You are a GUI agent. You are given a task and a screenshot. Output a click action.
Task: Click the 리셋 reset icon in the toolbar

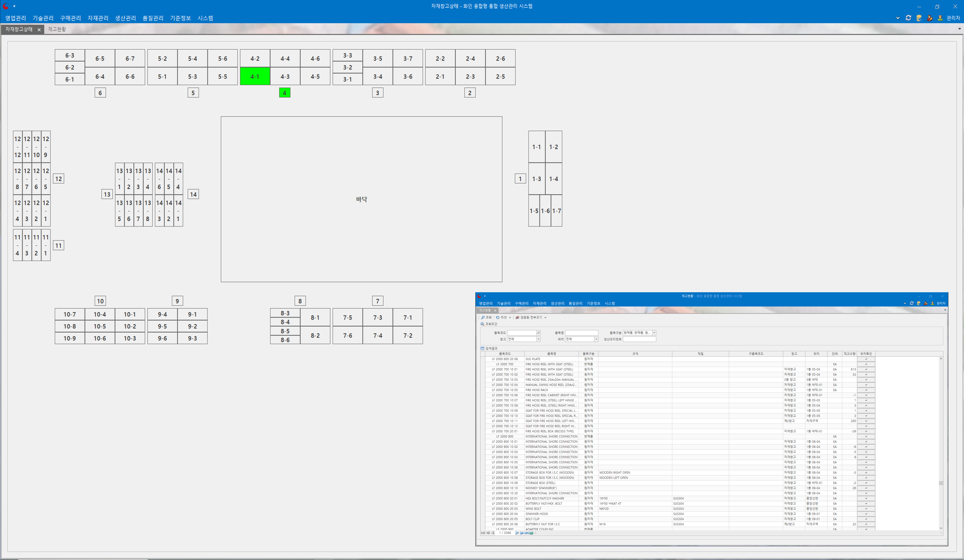tap(498, 317)
